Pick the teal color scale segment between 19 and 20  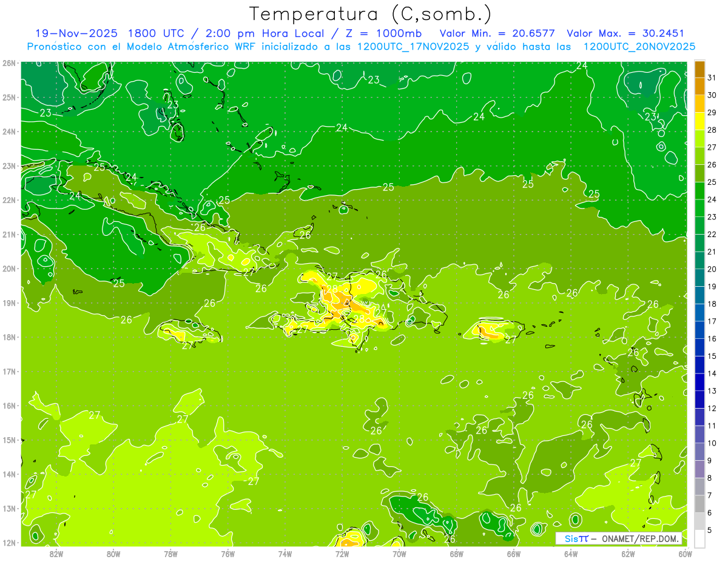[699, 278]
